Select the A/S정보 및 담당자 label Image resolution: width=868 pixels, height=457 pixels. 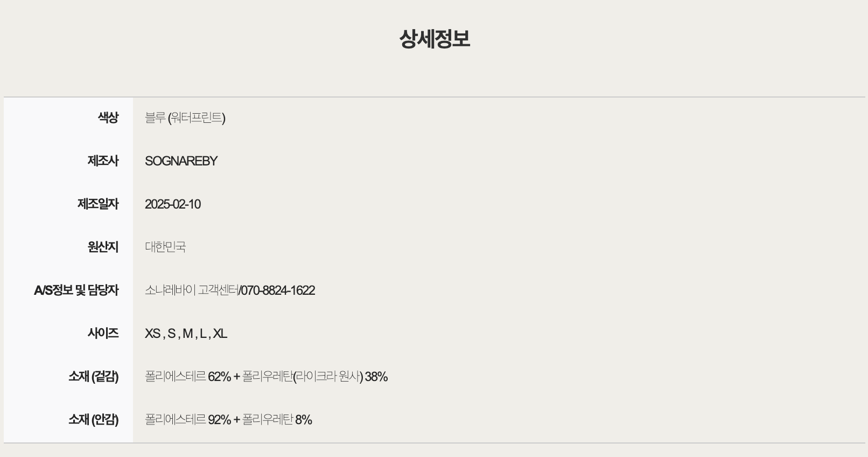76,290
